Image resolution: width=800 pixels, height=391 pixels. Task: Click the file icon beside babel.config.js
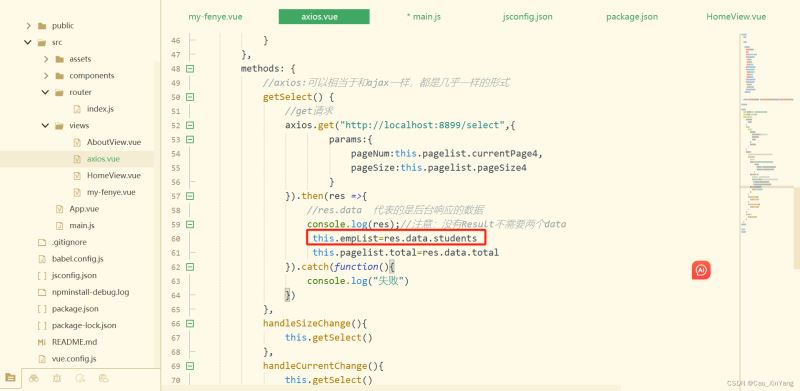coord(42,259)
